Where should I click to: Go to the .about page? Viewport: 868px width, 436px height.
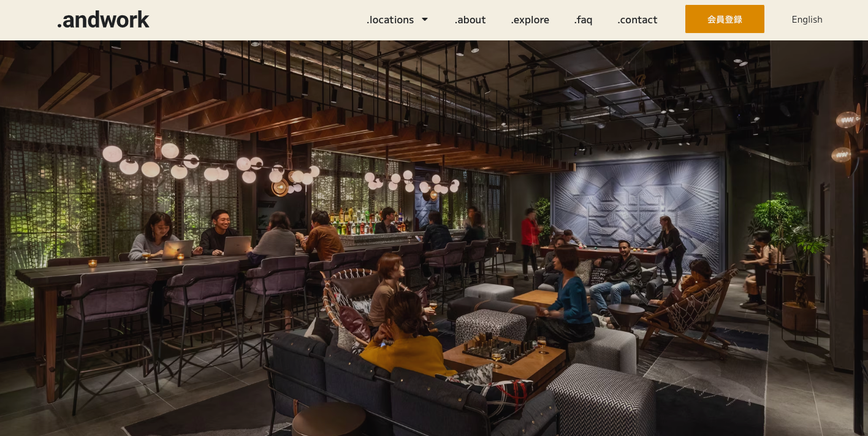point(470,20)
